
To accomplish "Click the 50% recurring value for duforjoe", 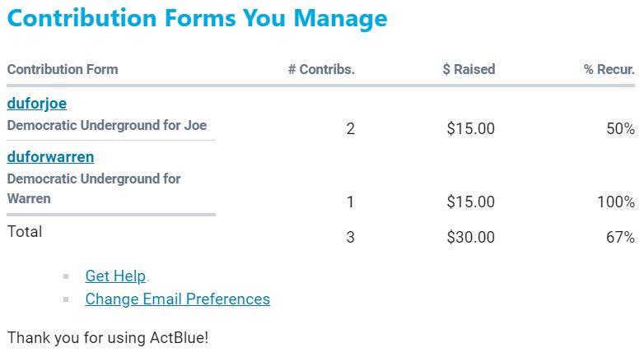I will [620, 129].
